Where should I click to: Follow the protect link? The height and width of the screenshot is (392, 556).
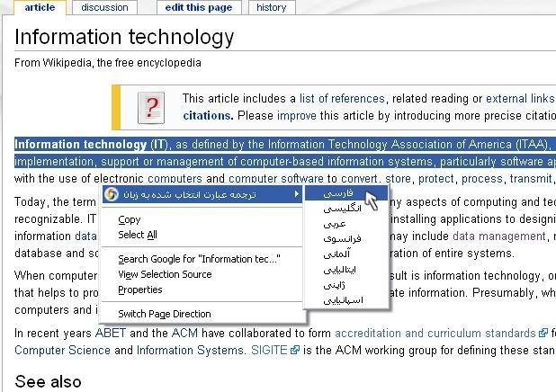point(435,178)
